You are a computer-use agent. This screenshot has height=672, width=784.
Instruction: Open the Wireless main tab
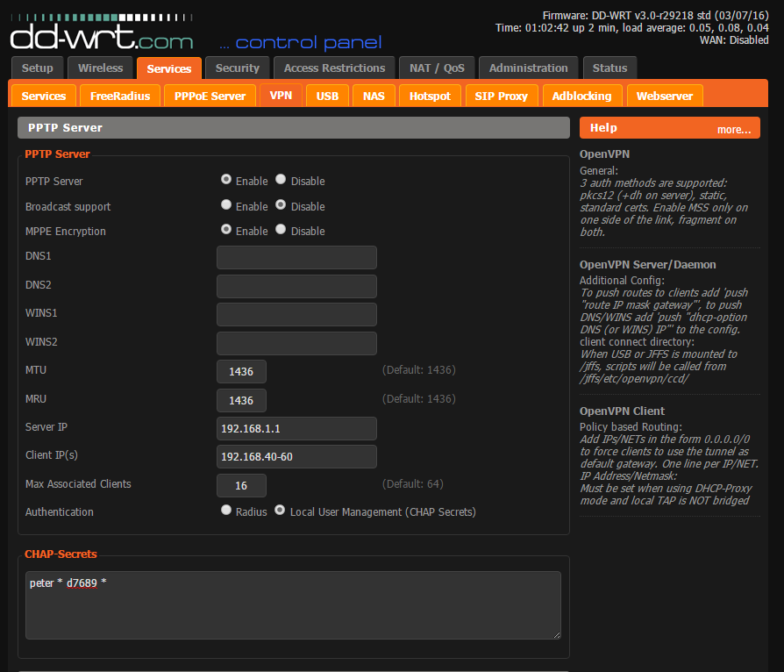click(101, 68)
